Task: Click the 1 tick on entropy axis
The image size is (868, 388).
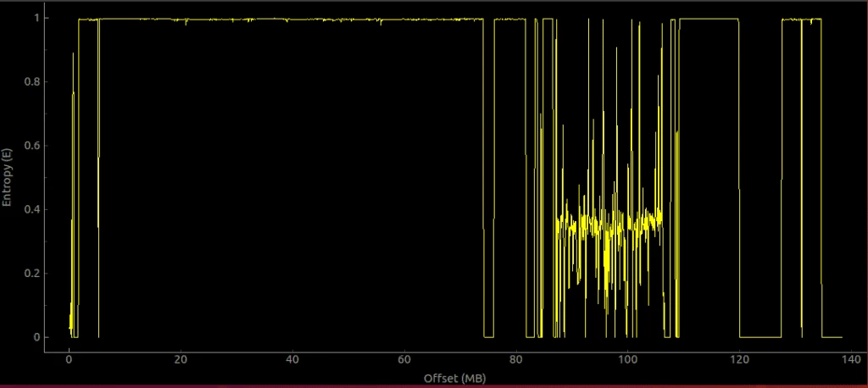Action: point(34,18)
